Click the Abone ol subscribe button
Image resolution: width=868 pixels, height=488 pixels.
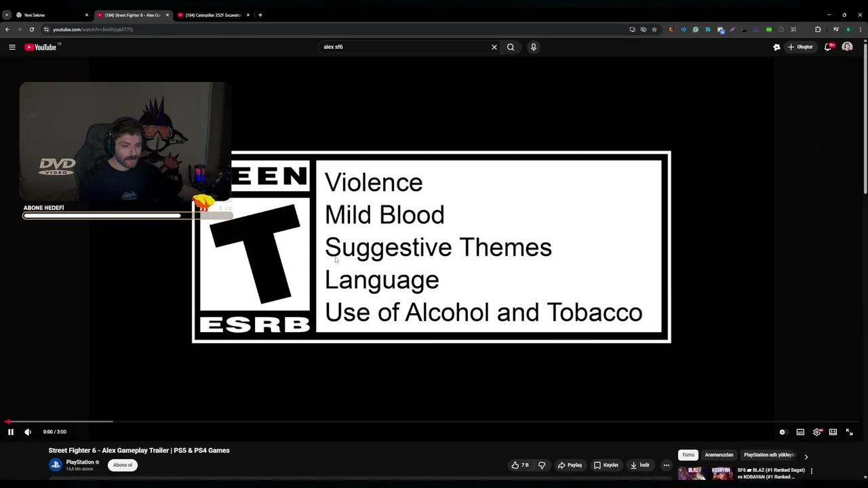tap(123, 465)
